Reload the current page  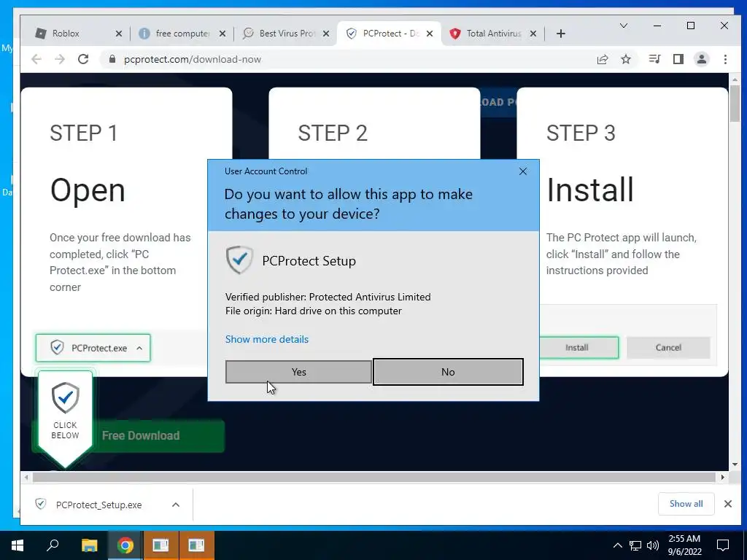pyautogui.click(x=83, y=59)
